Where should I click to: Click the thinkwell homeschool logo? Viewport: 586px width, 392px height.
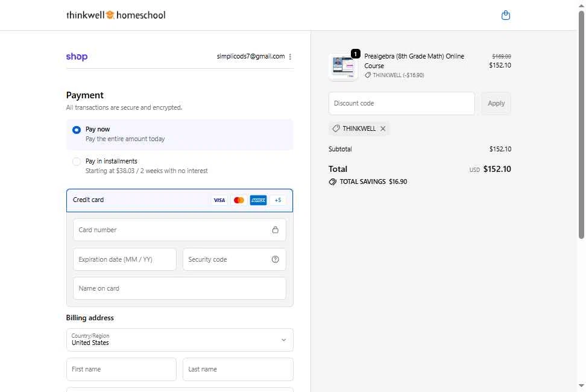(116, 15)
